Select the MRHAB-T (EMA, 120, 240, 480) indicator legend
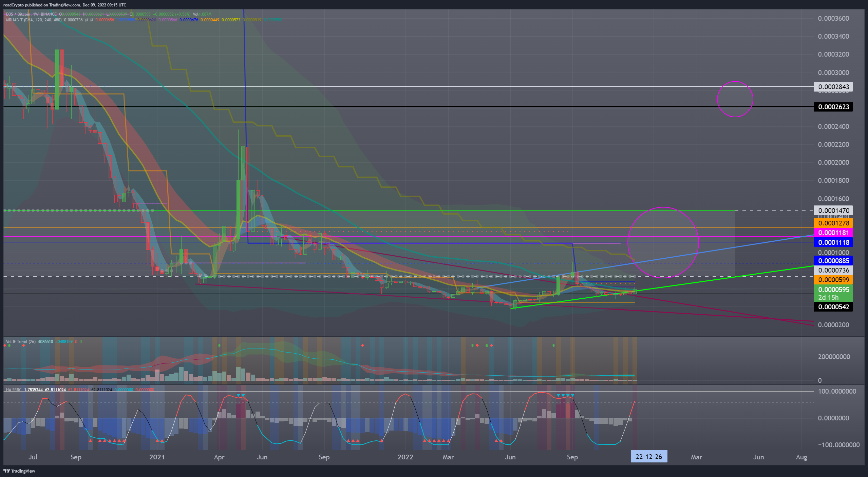 point(34,20)
